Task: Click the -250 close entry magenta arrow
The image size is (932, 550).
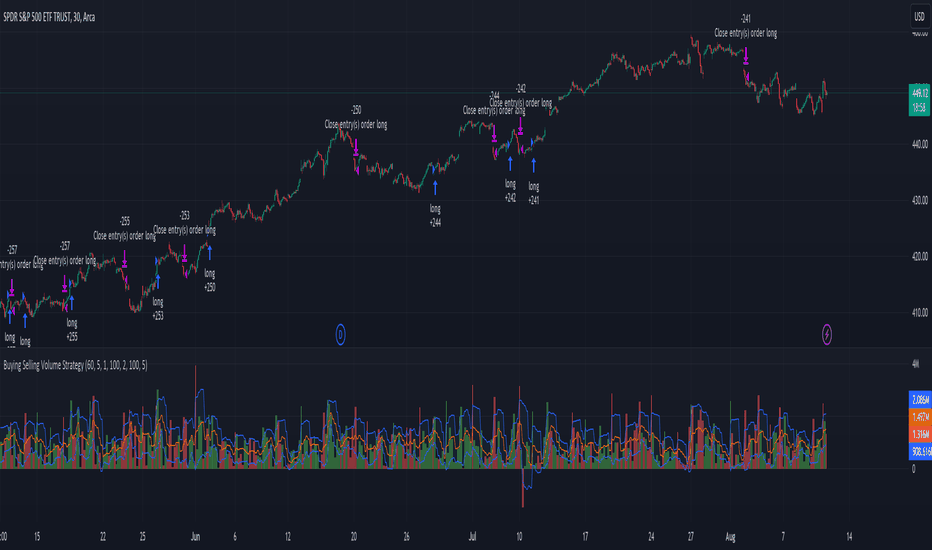Action: pos(356,147)
